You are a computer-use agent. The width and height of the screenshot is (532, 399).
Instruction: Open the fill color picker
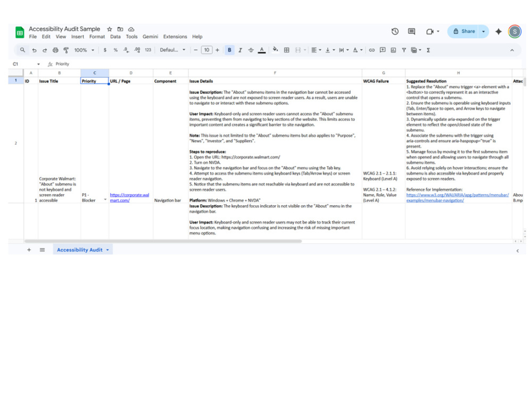click(276, 50)
